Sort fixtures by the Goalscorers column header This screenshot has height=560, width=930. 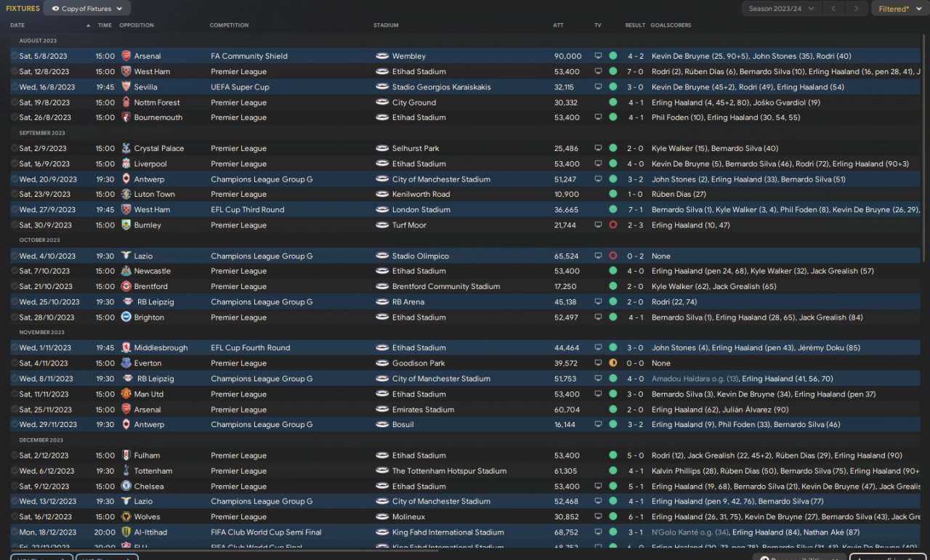coord(671,25)
